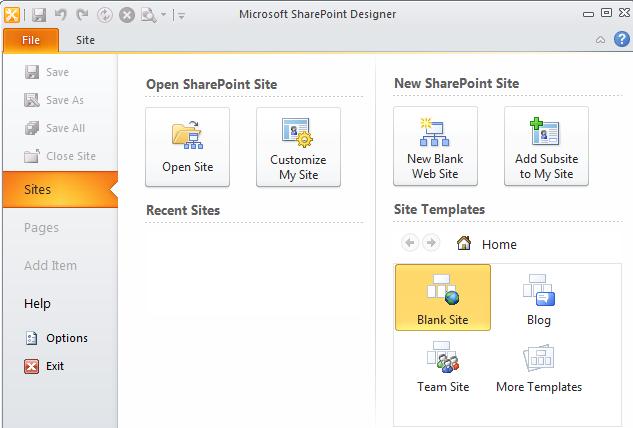The height and width of the screenshot is (428, 633).
Task: Click the Open Site folder icon
Action: coord(187,135)
